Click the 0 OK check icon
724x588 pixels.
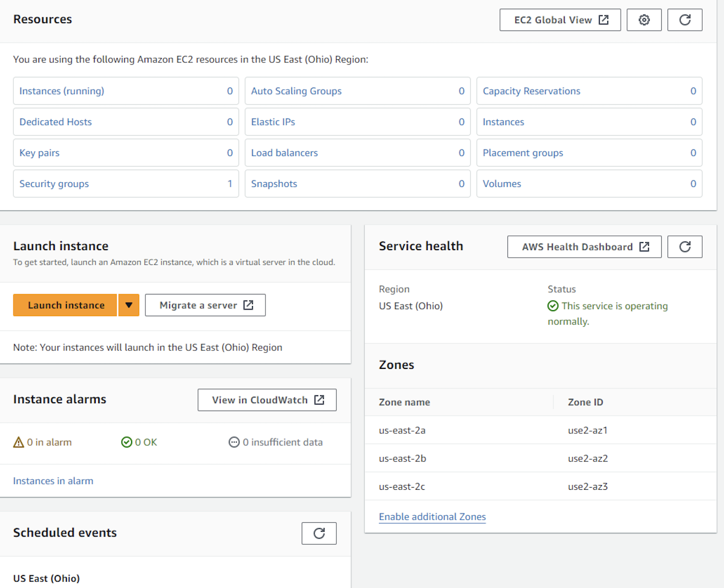coord(126,442)
